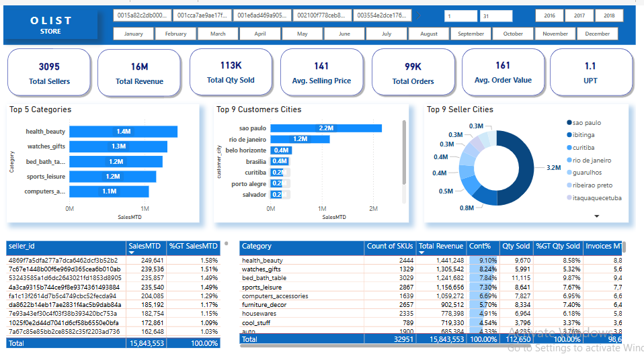This screenshot has width=644, height=356.
Task: Sort by Cont% column header
Action: (483, 247)
